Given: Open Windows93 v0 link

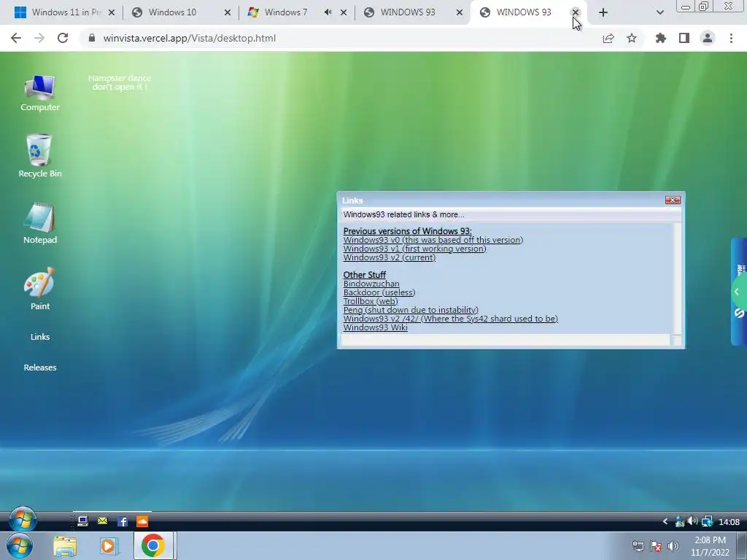Looking at the screenshot, I should point(433,240).
